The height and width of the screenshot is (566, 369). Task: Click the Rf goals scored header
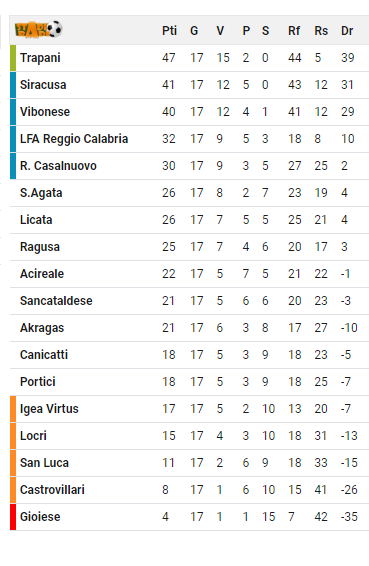click(x=294, y=31)
